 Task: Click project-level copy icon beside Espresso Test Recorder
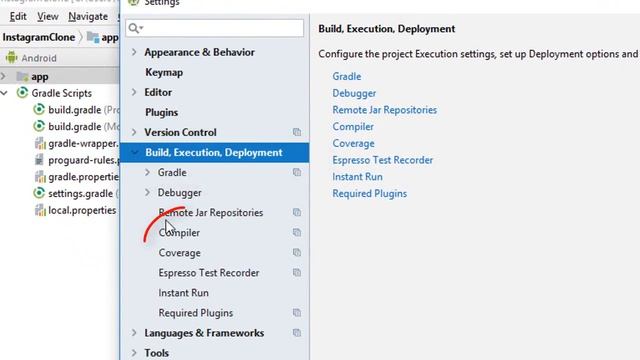[297, 273]
